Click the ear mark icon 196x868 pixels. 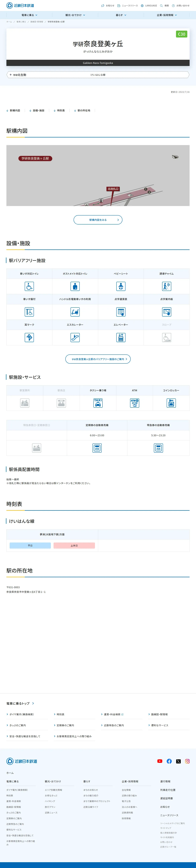(x=29, y=338)
